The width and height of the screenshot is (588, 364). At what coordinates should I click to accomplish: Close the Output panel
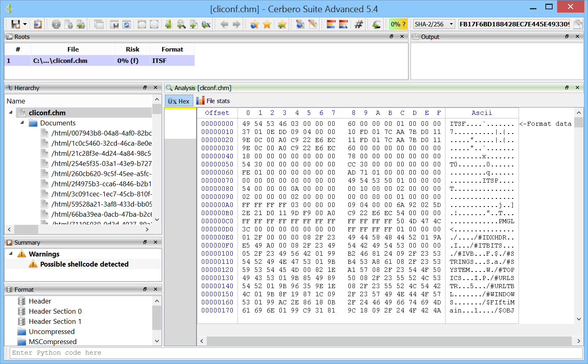577,37
